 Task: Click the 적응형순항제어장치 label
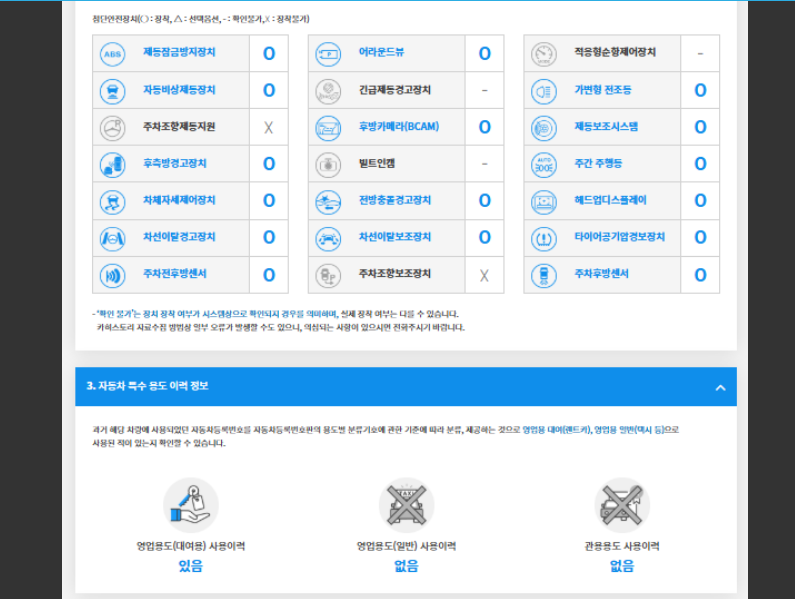(x=615, y=52)
